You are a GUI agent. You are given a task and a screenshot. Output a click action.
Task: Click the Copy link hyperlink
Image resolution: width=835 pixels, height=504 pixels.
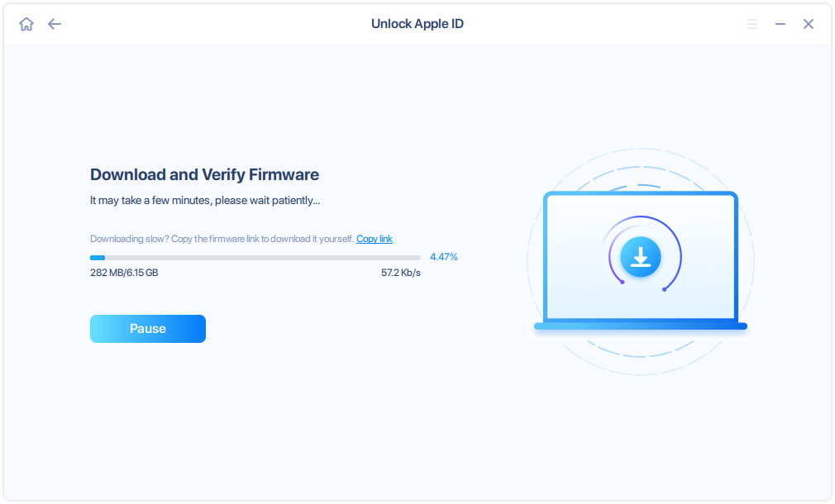coord(375,239)
